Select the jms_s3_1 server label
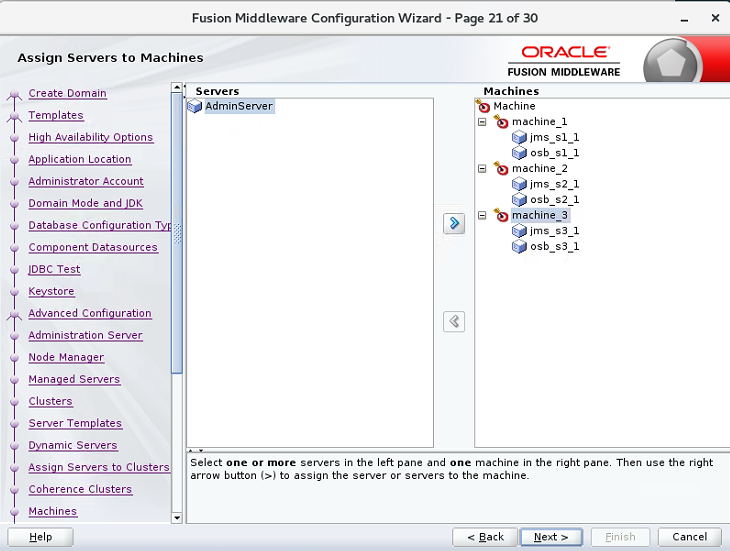Viewport: 730px width, 551px height. click(x=554, y=231)
